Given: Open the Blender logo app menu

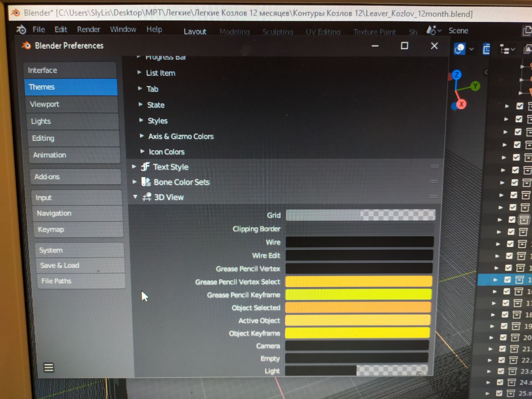Looking at the screenshot, I should [x=21, y=30].
